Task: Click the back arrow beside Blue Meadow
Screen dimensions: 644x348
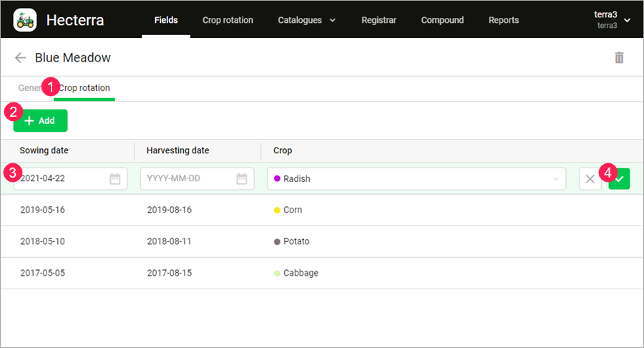Action: (x=20, y=58)
